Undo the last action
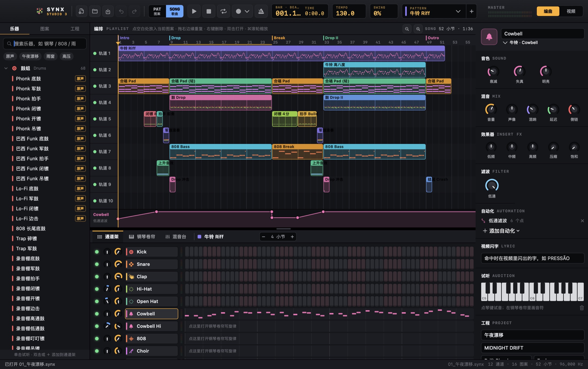Image resolution: width=588 pixels, height=369 pixels. pos(121,11)
